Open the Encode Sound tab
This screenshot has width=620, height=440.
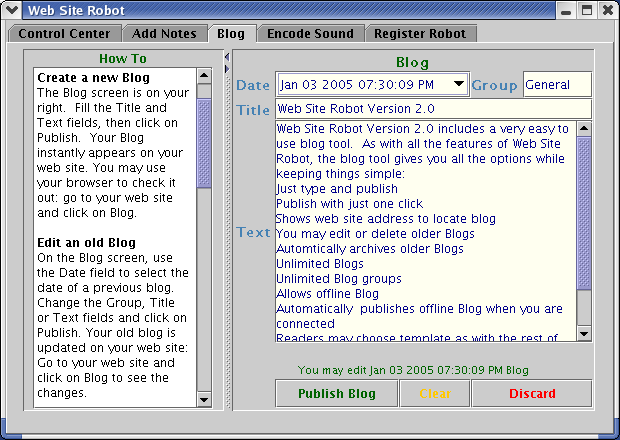pos(310,34)
